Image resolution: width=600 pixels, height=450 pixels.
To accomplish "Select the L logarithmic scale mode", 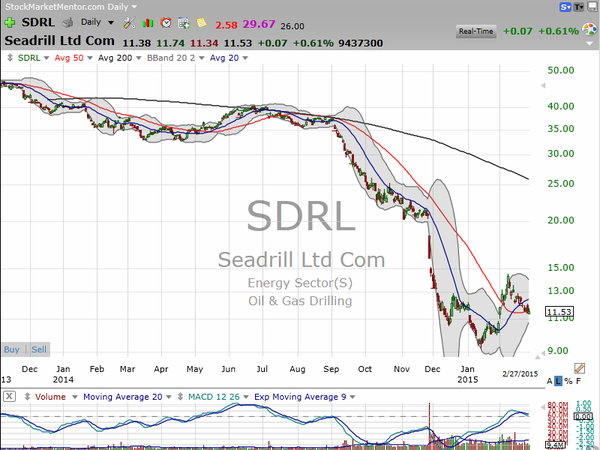I will pos(558,381).
